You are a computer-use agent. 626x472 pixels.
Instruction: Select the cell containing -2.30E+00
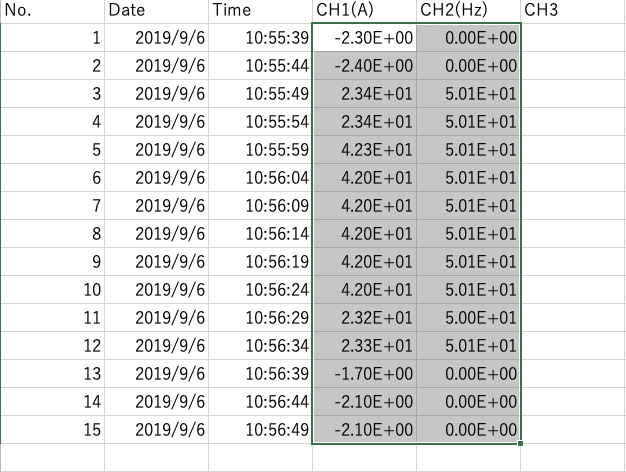pos(364,38)
